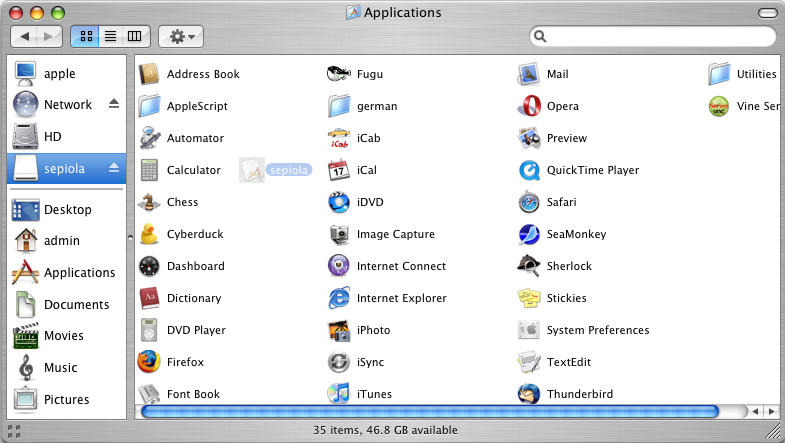Select the QuickTime Player icon

click(x=529, y=170)
